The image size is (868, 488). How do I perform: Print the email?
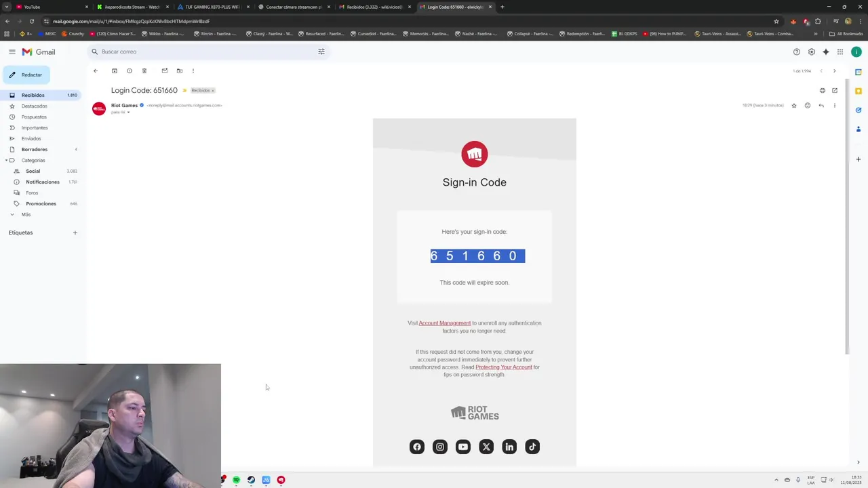pos(823,90)
